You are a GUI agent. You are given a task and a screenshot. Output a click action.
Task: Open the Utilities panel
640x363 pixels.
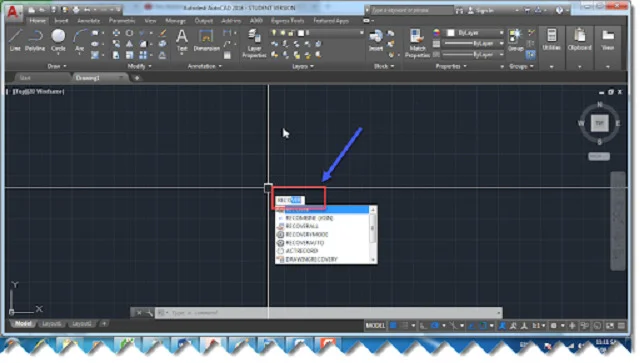pos(552,40)
